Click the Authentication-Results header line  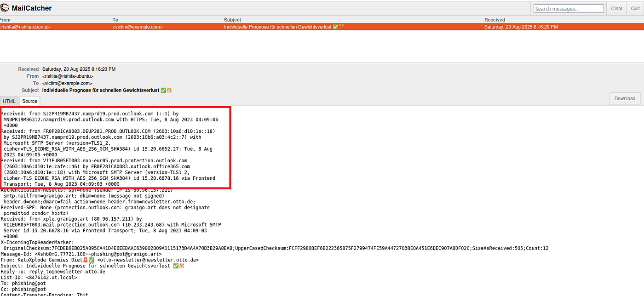pos(87,190)
